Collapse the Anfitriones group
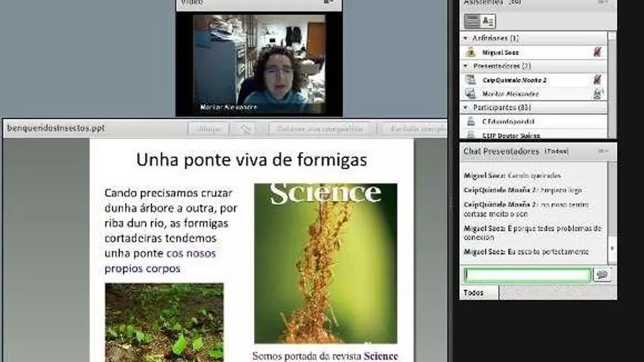 pos(466,38)
